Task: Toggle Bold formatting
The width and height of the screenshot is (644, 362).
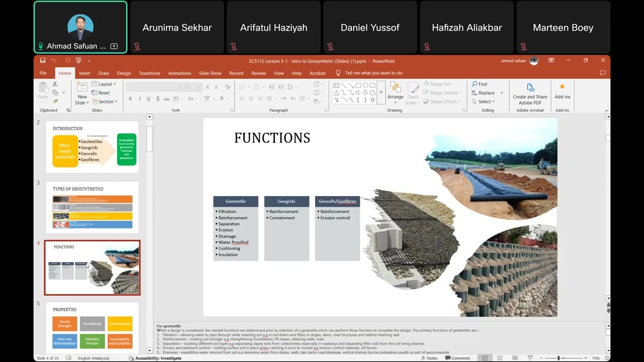Action: (130, 99)
